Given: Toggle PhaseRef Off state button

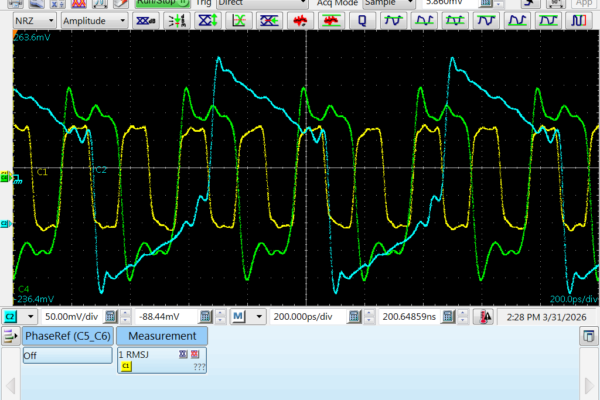Looking at the screenshot, I should pos(66,355).
